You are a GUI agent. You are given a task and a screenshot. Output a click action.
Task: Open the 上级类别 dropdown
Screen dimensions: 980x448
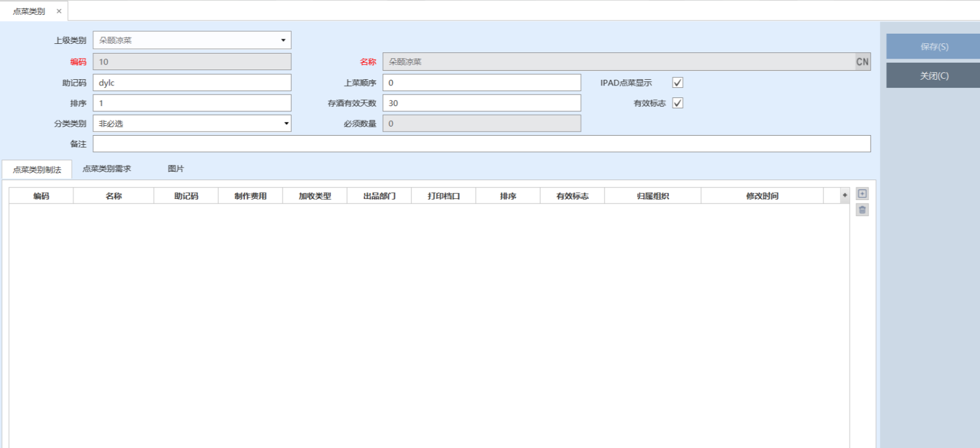pos(283,40)
